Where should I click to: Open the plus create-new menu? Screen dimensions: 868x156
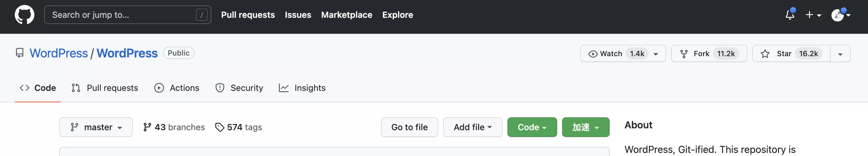(x=813, y=15)
